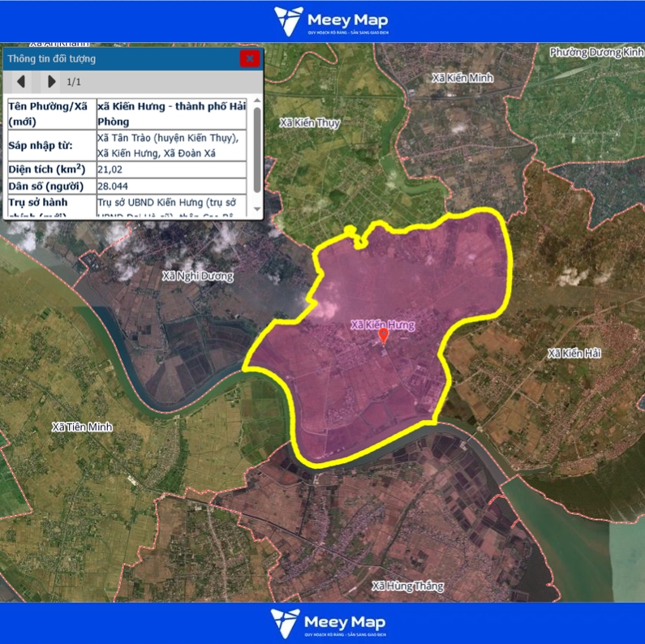Click the previous record arrow in info panel

21,81
